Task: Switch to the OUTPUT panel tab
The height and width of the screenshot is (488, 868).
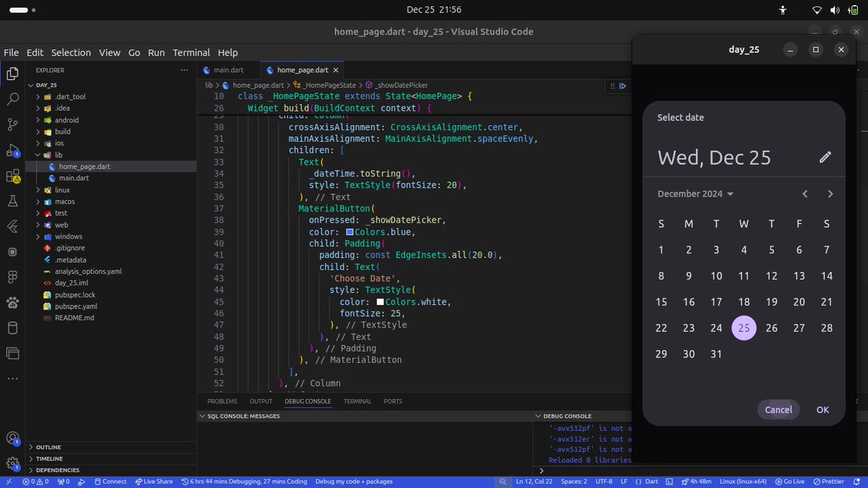Action: coord(261,401)
